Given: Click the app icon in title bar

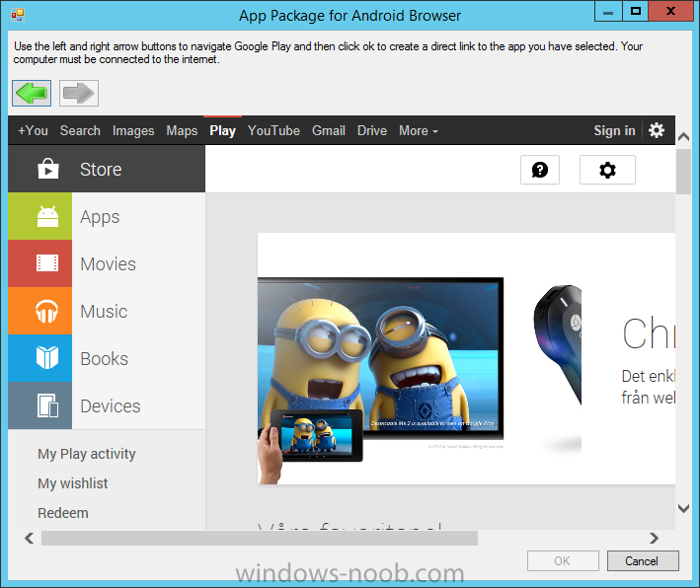Looking at the screenshot, I should point(18,15).
